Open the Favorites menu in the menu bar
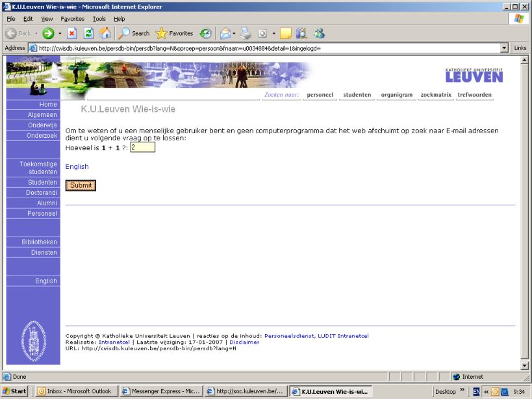 (72, 19)
